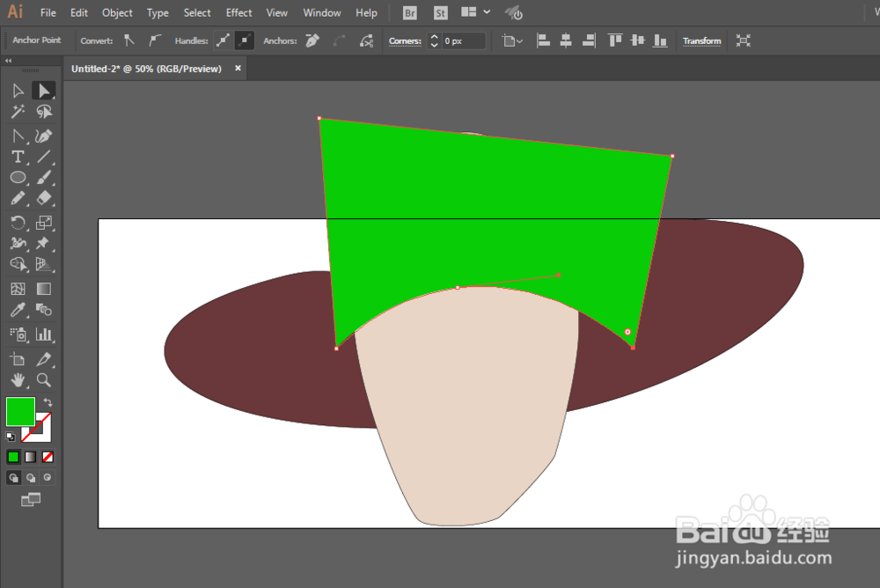Enable Draw Normal mode

13,478
